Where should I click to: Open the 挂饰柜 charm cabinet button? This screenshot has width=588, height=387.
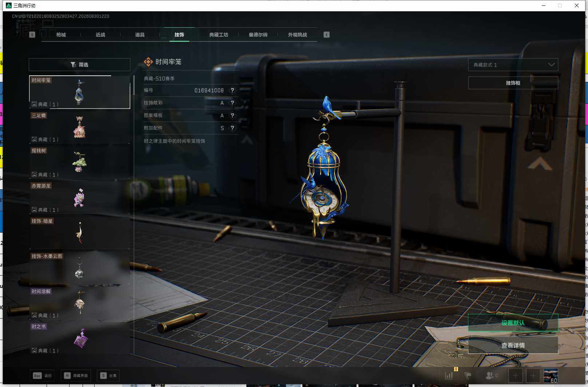513,83
